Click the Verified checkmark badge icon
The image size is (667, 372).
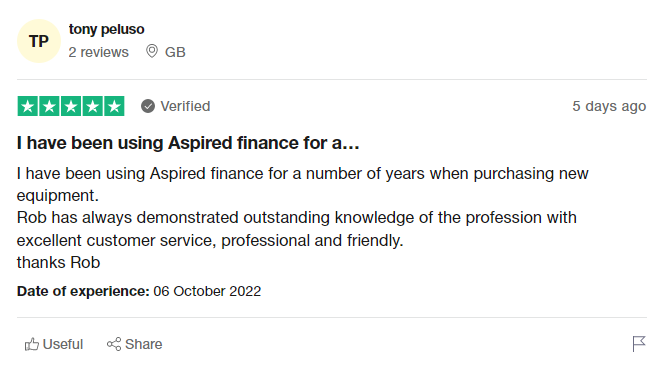pyautogui.click(x=148, y=106)
